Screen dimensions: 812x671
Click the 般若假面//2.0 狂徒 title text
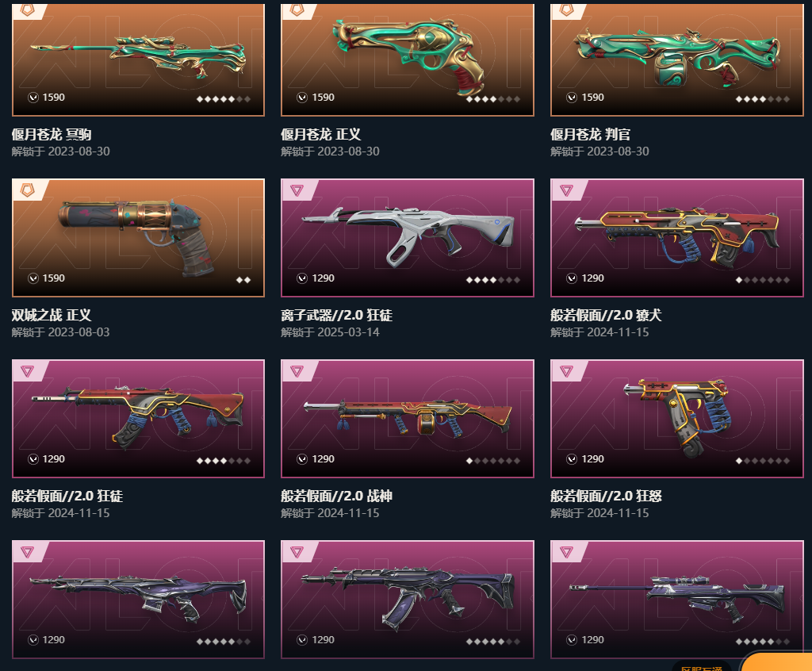67,496
